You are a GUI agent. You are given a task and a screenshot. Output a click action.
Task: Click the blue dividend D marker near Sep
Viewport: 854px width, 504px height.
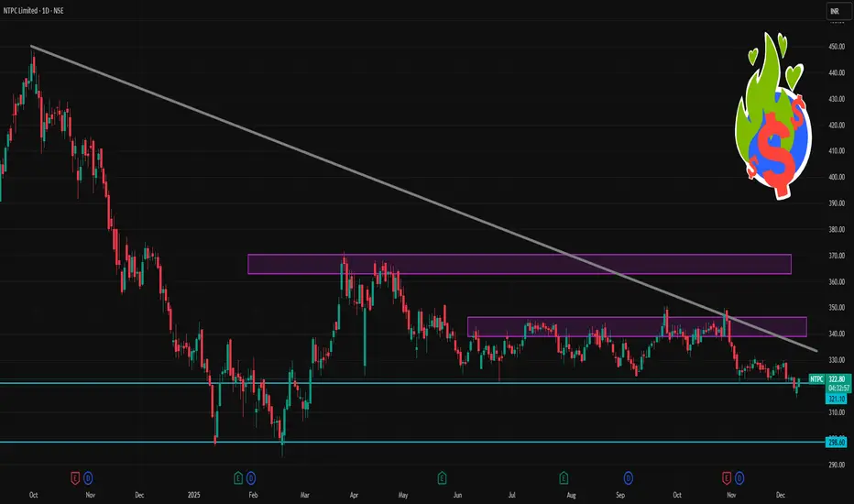pos(628,478)
